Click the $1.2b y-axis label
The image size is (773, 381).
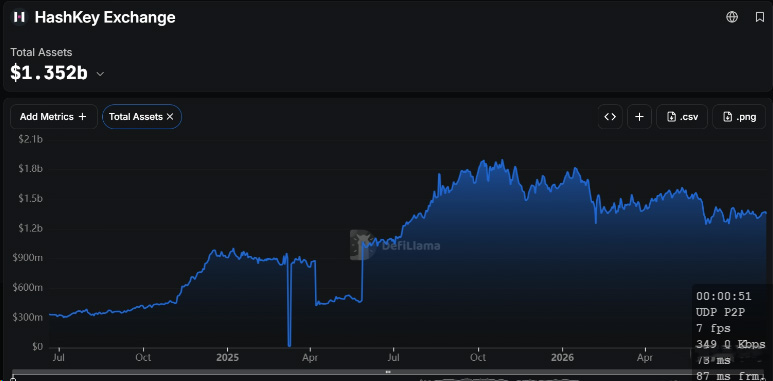[x=31, y=229]
